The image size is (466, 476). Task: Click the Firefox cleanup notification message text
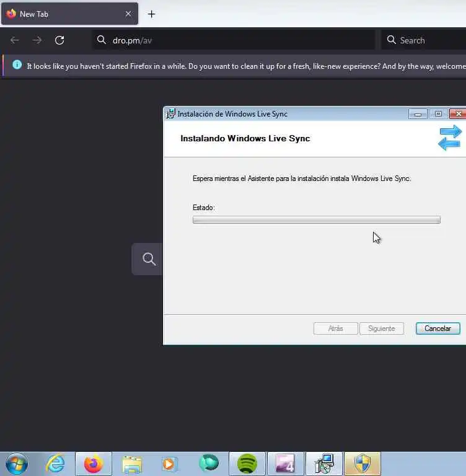pos(246,66)
